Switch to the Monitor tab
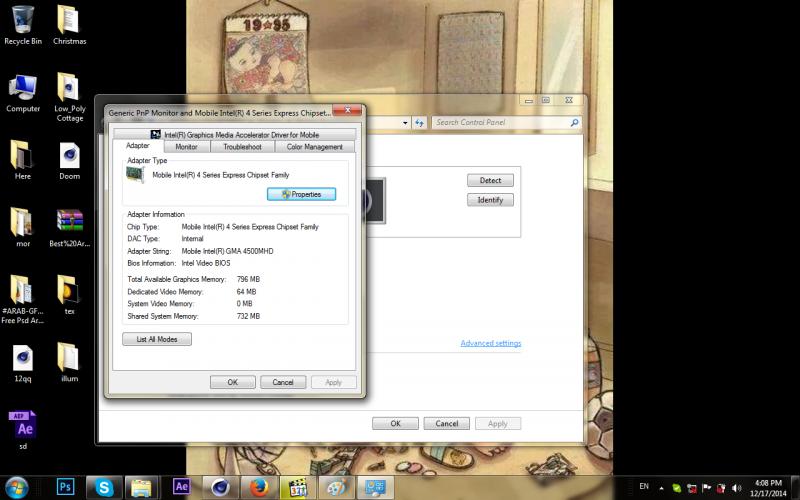The height and width of the screenshot is (500, 800). click(x=186, y=147)
